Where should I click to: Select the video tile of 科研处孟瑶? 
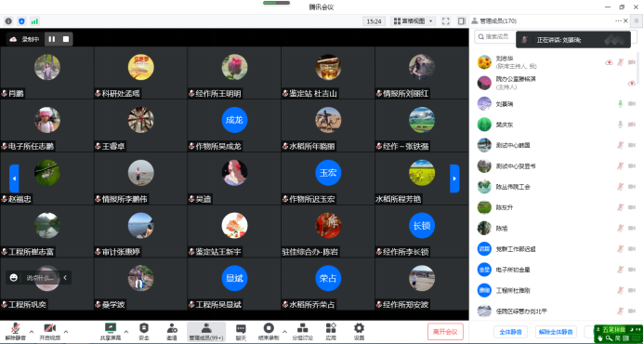coord(140,73)
